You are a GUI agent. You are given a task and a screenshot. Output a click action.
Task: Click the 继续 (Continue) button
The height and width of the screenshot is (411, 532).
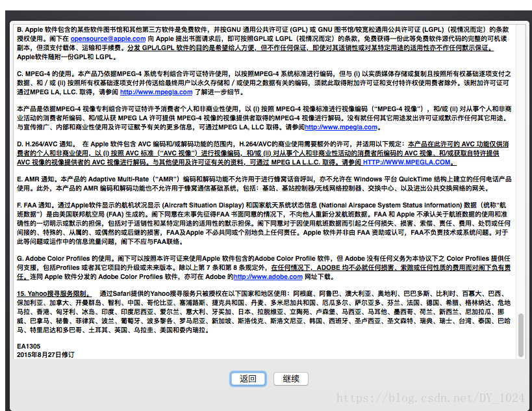[291, 378]
